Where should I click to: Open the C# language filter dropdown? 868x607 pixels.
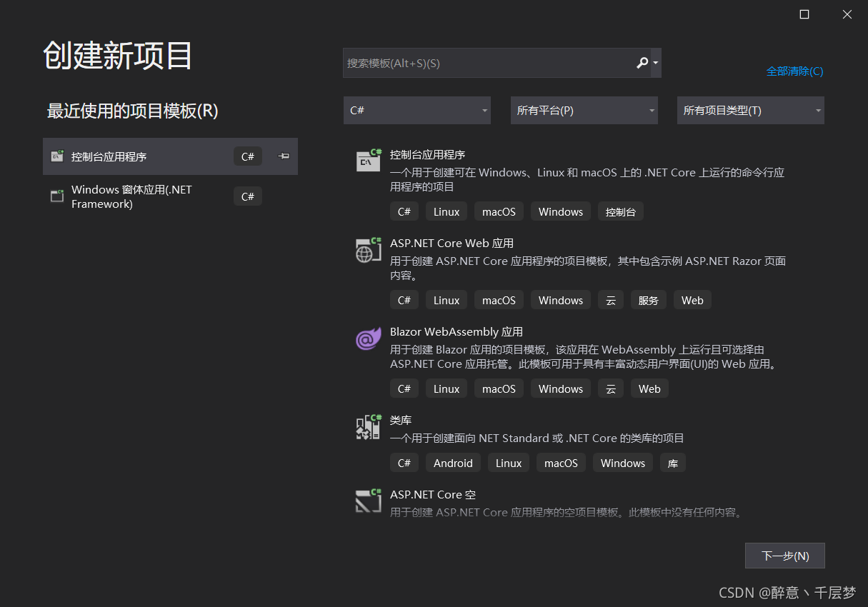click(x=417, y=111)
